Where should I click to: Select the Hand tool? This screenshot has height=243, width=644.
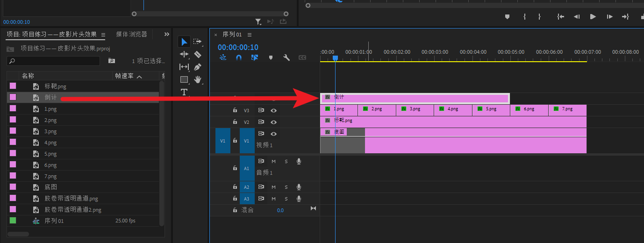click(x=198, y=79)
